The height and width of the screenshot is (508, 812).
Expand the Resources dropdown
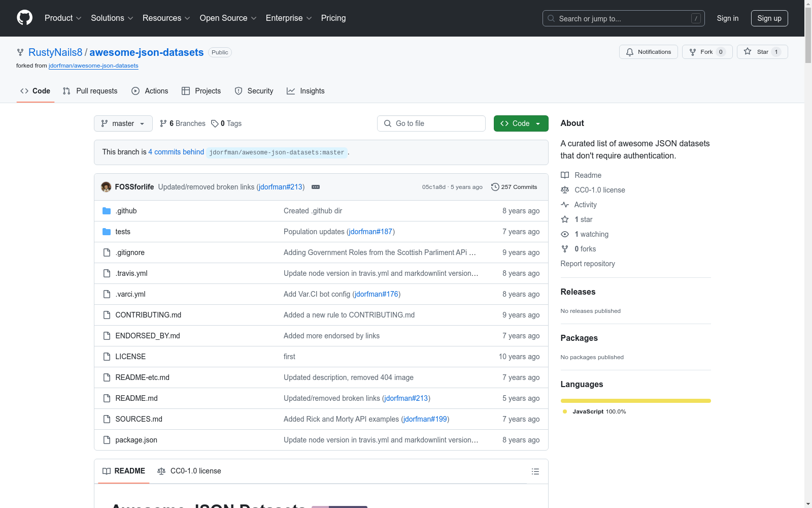166,18
